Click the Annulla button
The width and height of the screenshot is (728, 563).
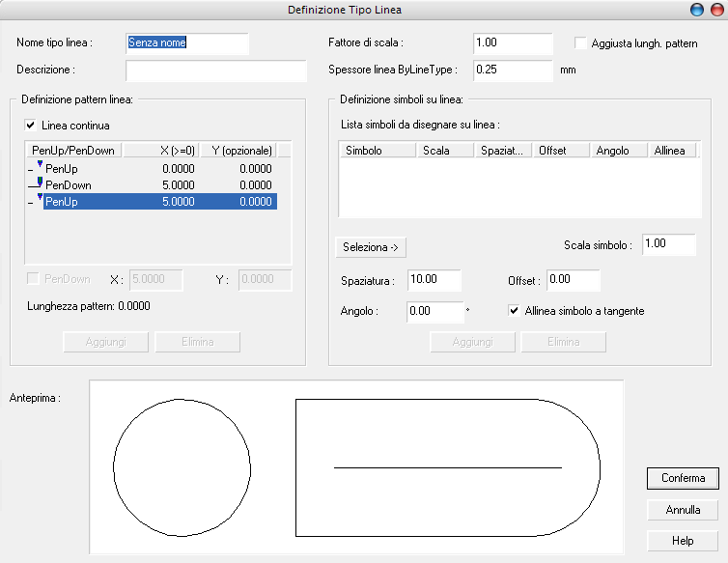[683, 510]
